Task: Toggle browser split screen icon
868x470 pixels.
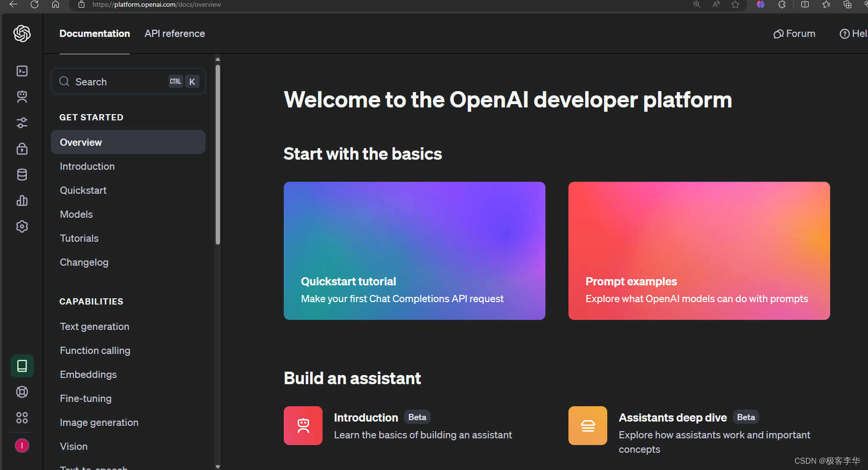Action: click(805, 4)
